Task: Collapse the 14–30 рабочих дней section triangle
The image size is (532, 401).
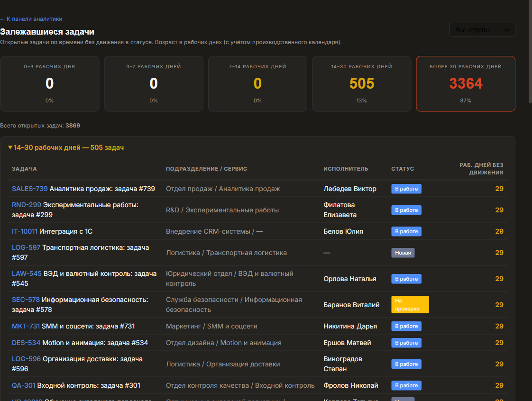Action: (x=10, y=147)
